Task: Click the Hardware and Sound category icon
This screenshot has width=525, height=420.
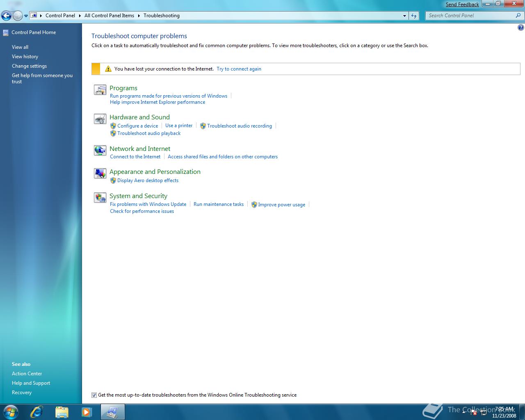Action: (x=100, y=119)
